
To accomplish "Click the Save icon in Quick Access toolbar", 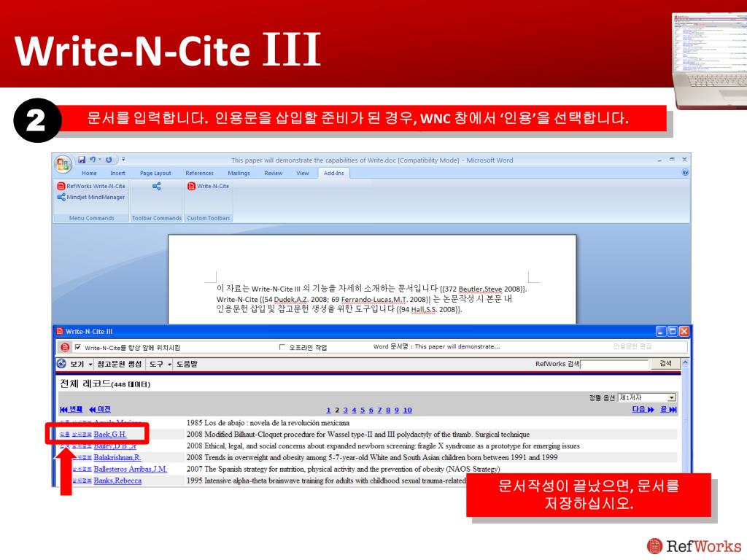I will point(82,160).
